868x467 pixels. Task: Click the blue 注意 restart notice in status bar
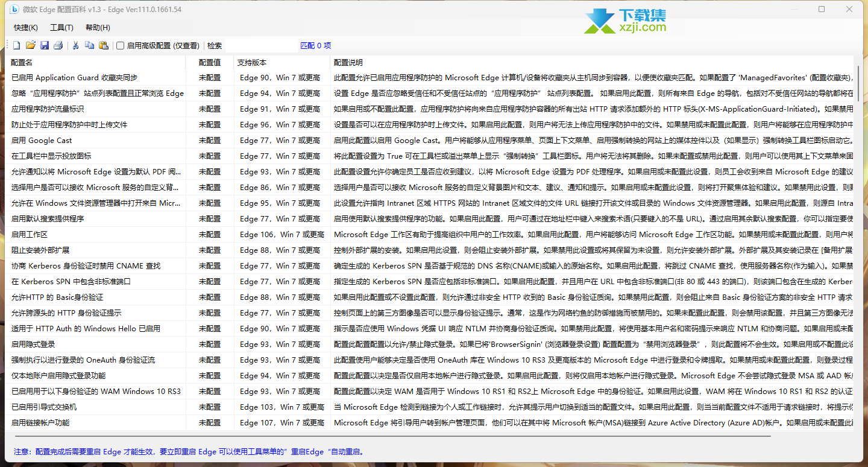tap(189, 451)
